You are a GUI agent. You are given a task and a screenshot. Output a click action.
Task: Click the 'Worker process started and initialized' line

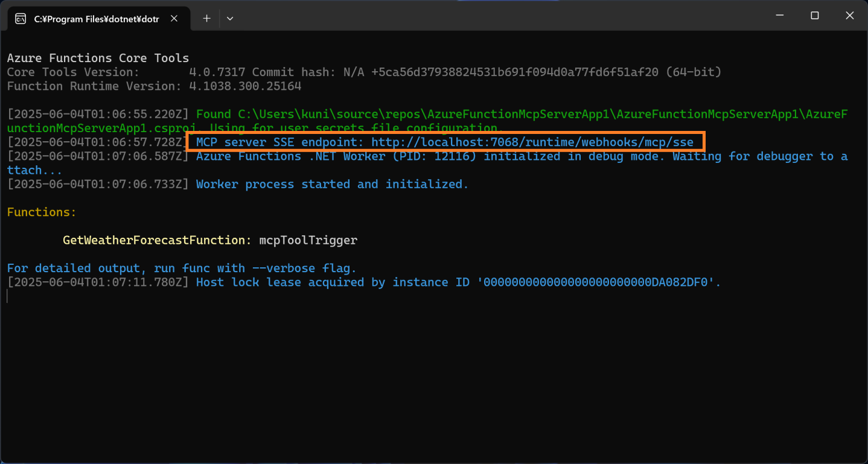(332, 184)
